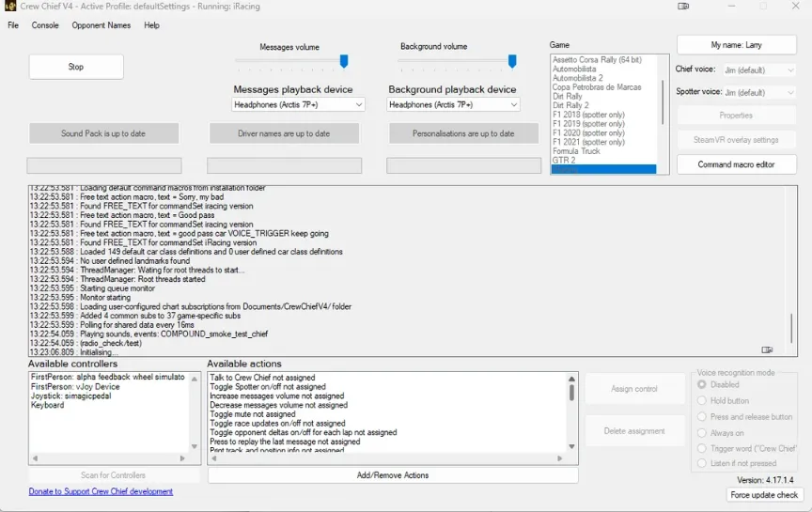Image resolution: width=812 pixels, height=512 pixels.
Task: Click Scan for Controllers button
Action: [x=114, y=475]
